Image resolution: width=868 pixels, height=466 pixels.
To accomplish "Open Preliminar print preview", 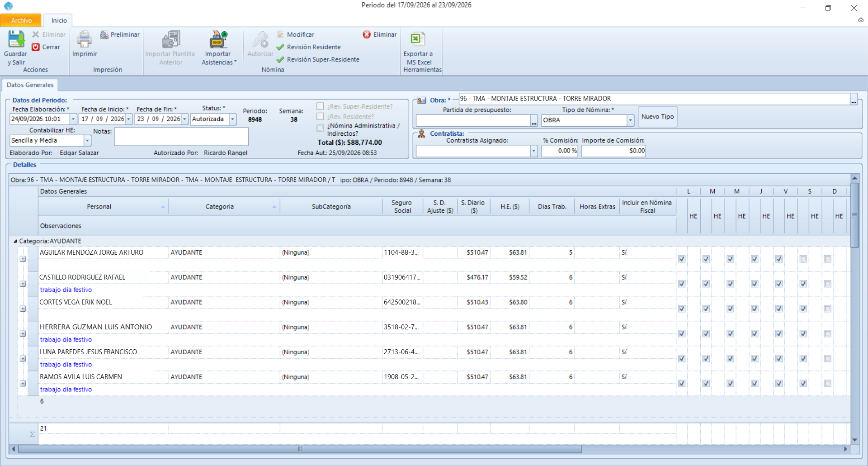I will click(119, 35).
